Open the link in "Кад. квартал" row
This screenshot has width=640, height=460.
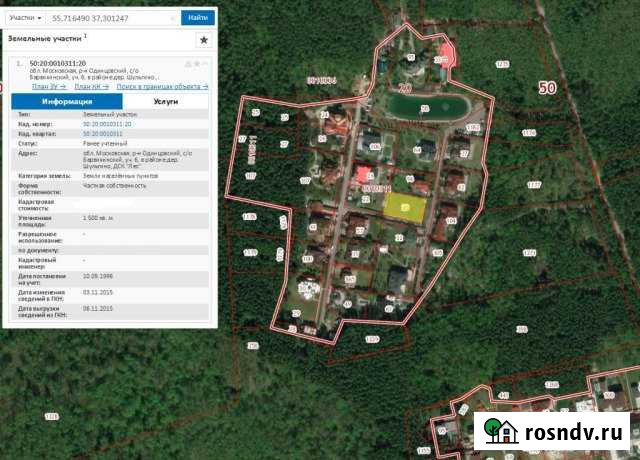(104, 132)
